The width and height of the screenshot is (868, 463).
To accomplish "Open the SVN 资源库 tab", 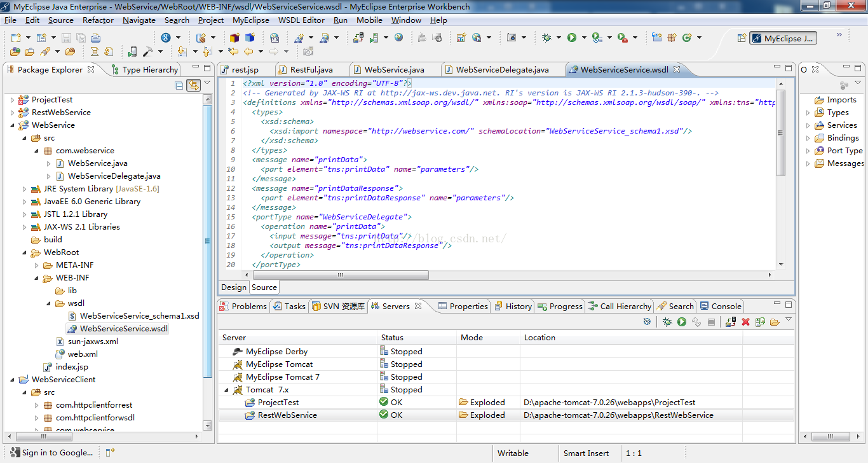I will (337, 306).
